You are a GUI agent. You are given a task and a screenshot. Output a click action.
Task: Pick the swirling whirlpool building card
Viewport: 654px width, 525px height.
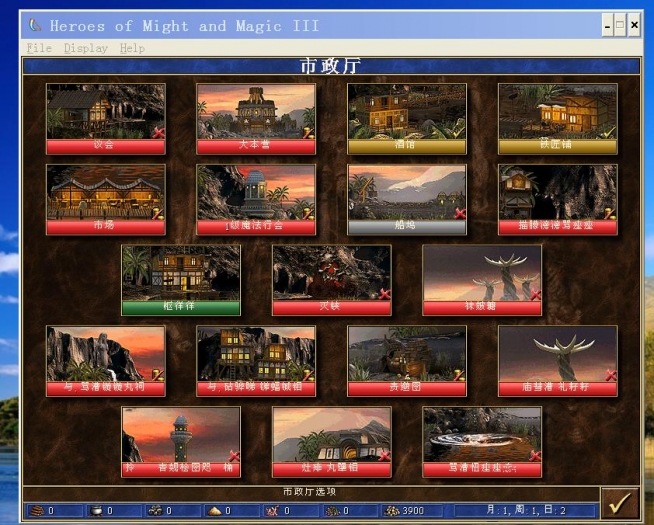[482, 442]
